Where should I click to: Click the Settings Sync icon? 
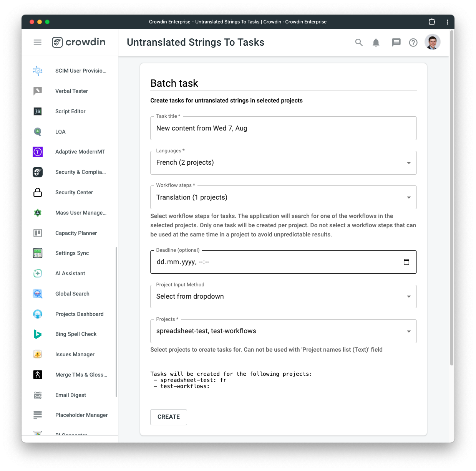click(x=38, y=253)
